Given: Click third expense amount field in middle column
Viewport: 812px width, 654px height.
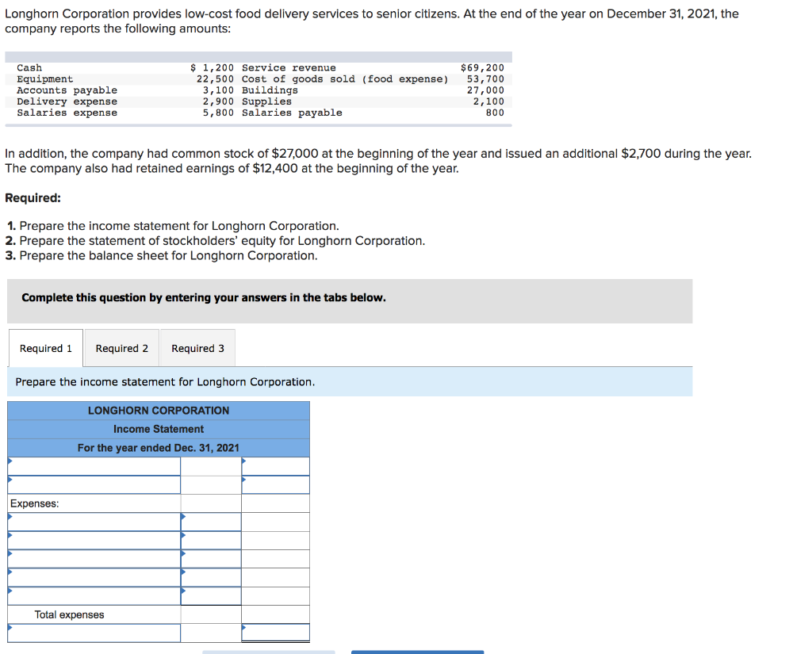Looking at the screenshot, I should coord(211,559).
